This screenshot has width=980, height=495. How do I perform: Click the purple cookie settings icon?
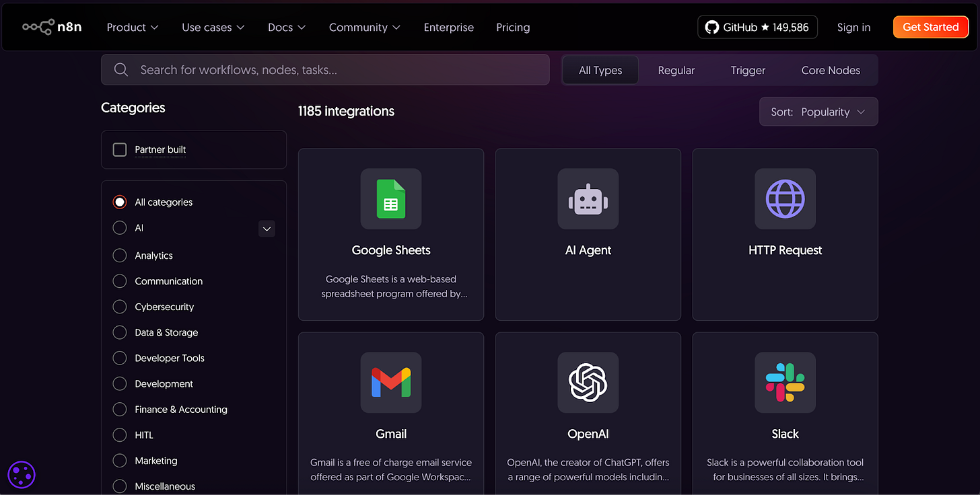(22, 475)
